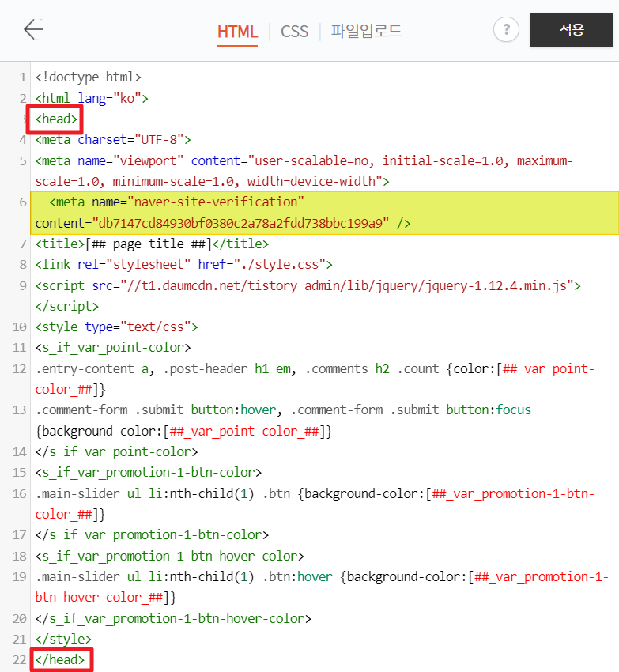Viewport: 619px width, 672px height.
Task: Click the closing </script> tag
Action: coord(67,306)
